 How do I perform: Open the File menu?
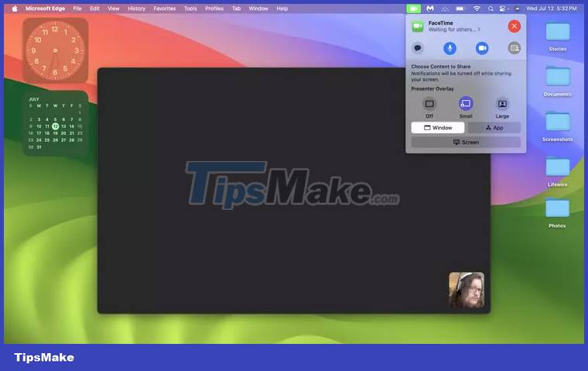click(77, 9)
